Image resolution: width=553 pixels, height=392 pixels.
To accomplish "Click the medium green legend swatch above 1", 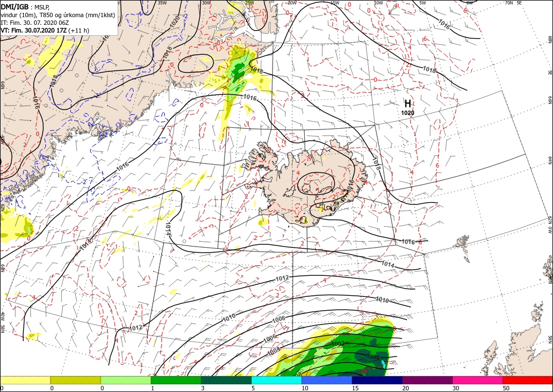I will click(x=176, y=380).
